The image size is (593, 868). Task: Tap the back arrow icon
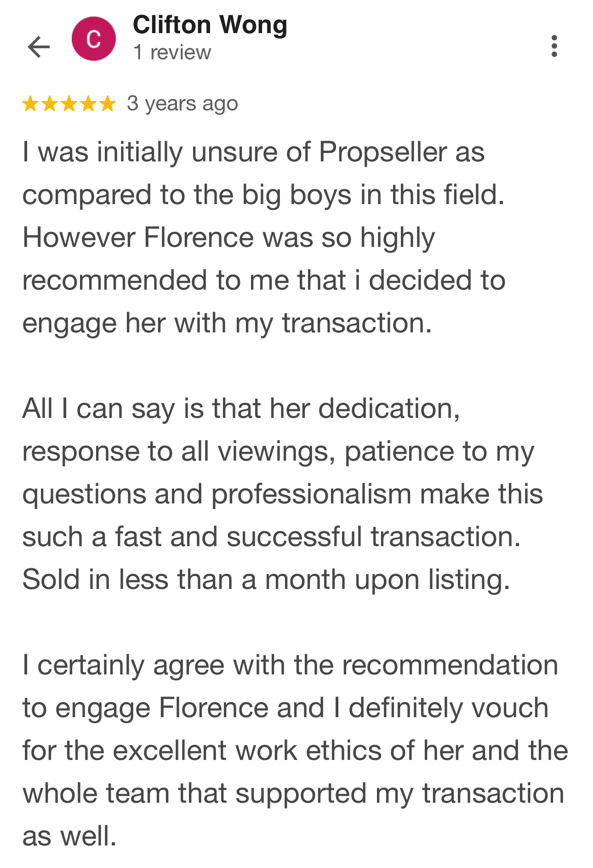[x=39, y=46]
